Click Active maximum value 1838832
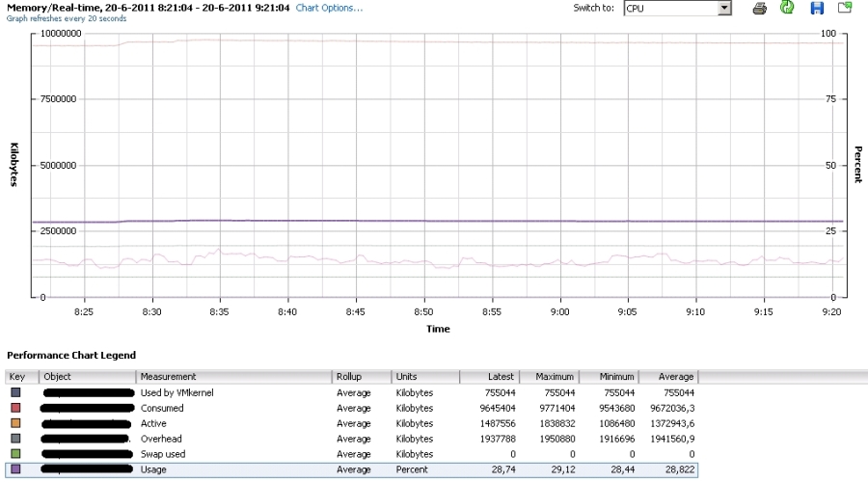868x483 pixels. [x=557, y=423]
